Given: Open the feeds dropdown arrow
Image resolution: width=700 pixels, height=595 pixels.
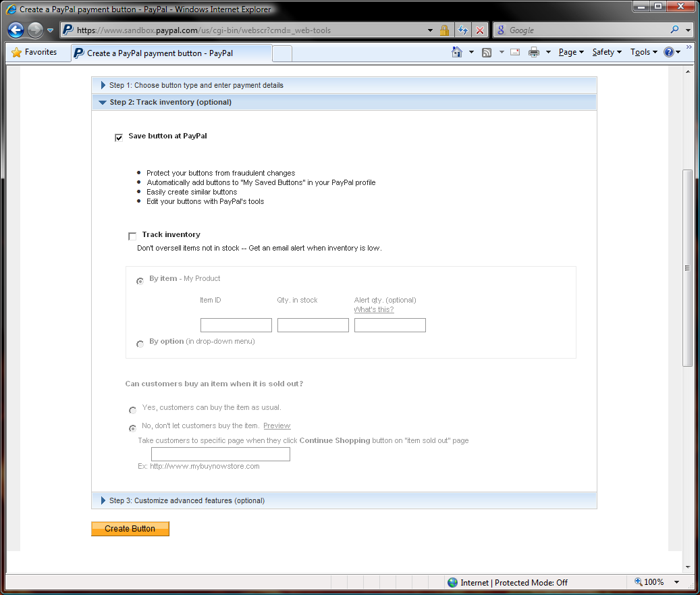Looking at the screenshot, I should [x=502, y=52].
